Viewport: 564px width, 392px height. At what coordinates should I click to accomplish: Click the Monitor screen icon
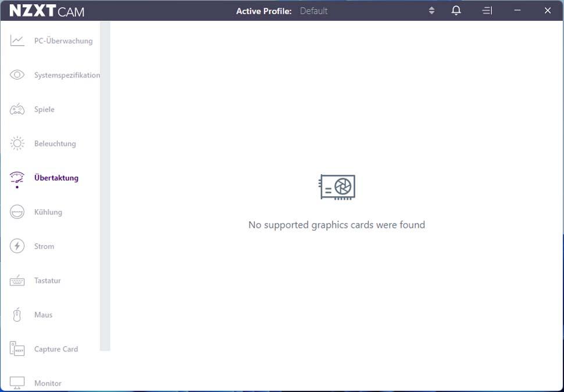click(17, 383)
